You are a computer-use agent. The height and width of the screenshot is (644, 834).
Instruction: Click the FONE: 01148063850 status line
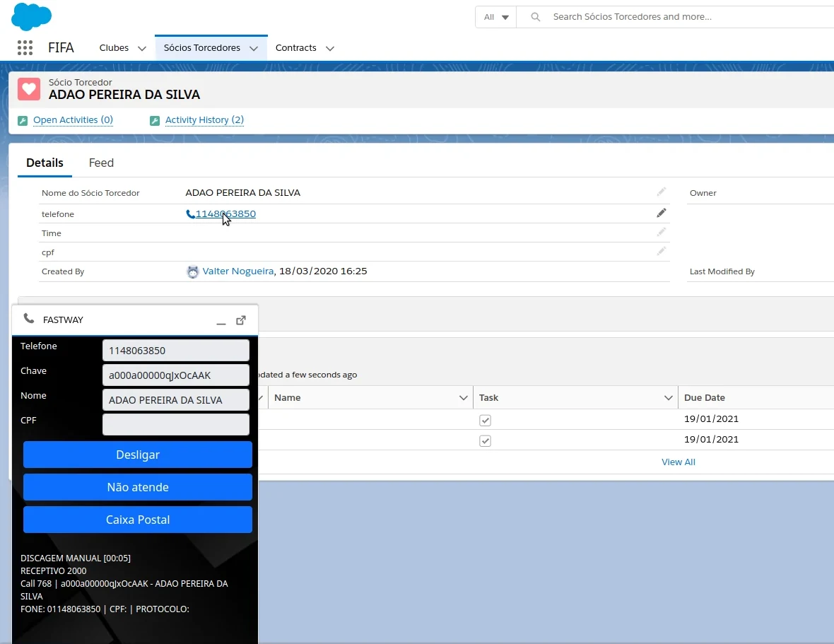tap(105, 609)
